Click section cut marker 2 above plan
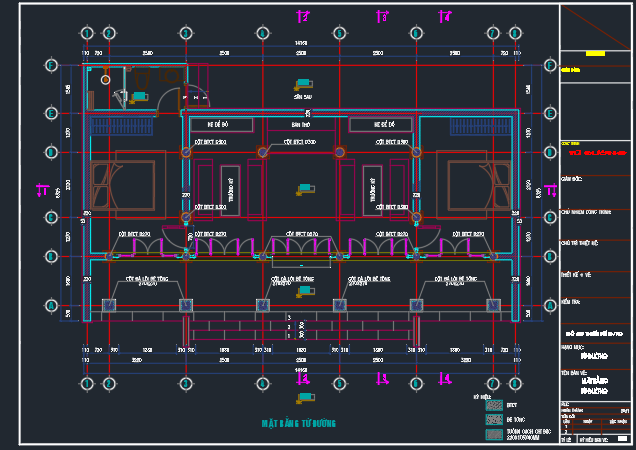This screenshot has height=450, width=636. click(303, 17)
